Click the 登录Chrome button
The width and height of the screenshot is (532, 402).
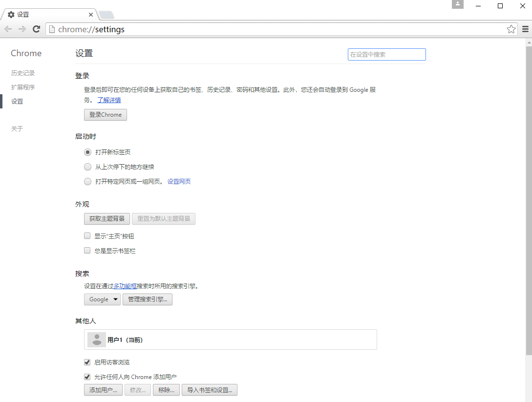click(105, 114)
